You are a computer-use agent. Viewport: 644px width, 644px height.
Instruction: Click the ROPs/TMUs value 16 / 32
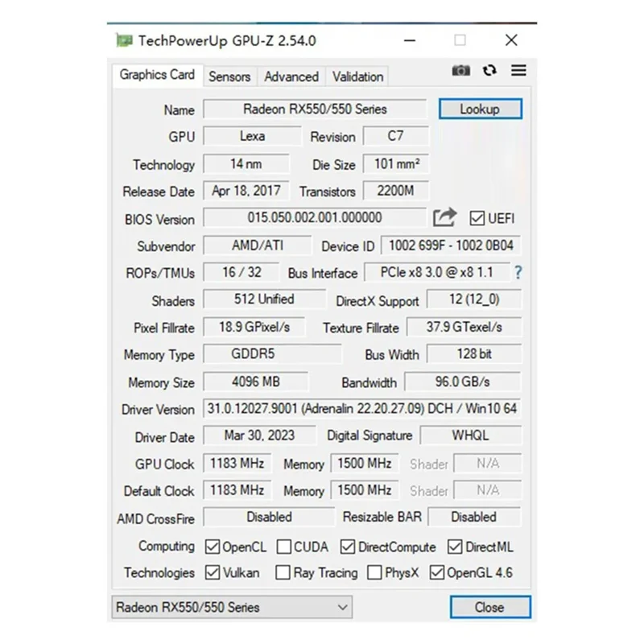242,272
